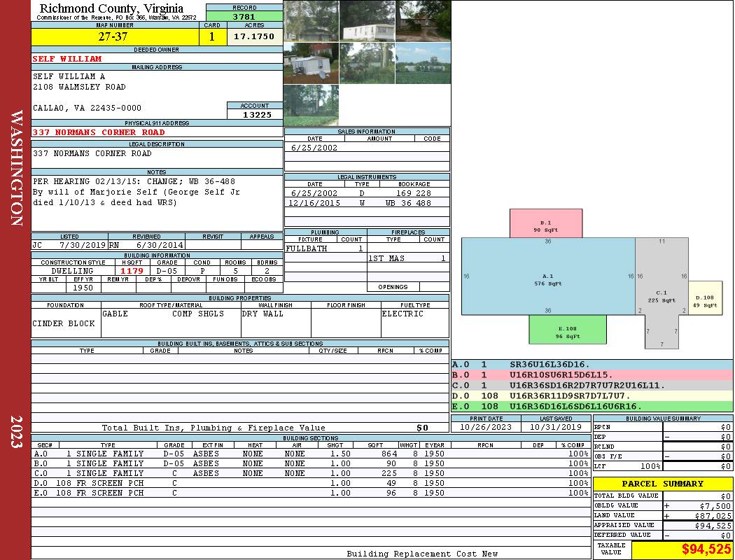Click the 2023 year label on sidebar
This screenshot has width=735, height=560.
[x=16, y=432]
